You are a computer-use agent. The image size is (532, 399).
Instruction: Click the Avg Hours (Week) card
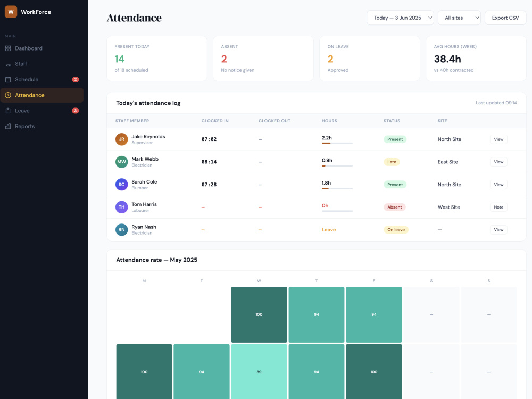476,59
